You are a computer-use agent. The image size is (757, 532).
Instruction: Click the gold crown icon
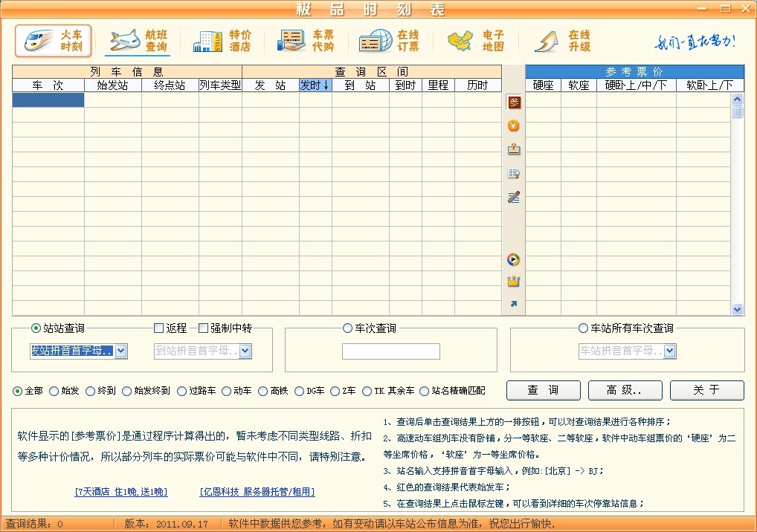point(514,282)
